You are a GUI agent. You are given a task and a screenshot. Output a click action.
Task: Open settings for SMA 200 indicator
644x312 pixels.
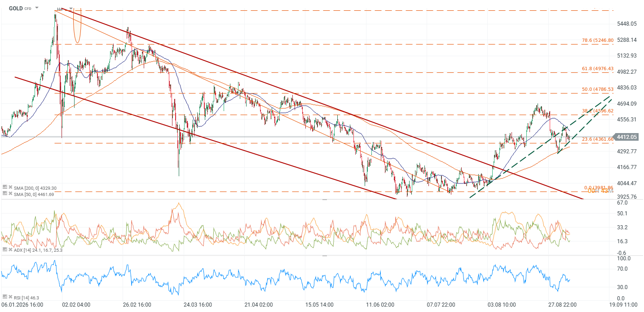[4, 188]
